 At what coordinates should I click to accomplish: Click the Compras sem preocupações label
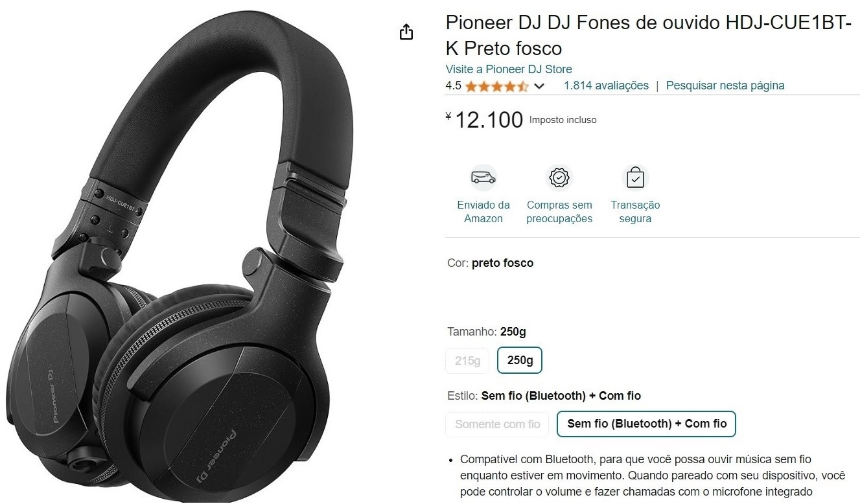coord(559,212)
